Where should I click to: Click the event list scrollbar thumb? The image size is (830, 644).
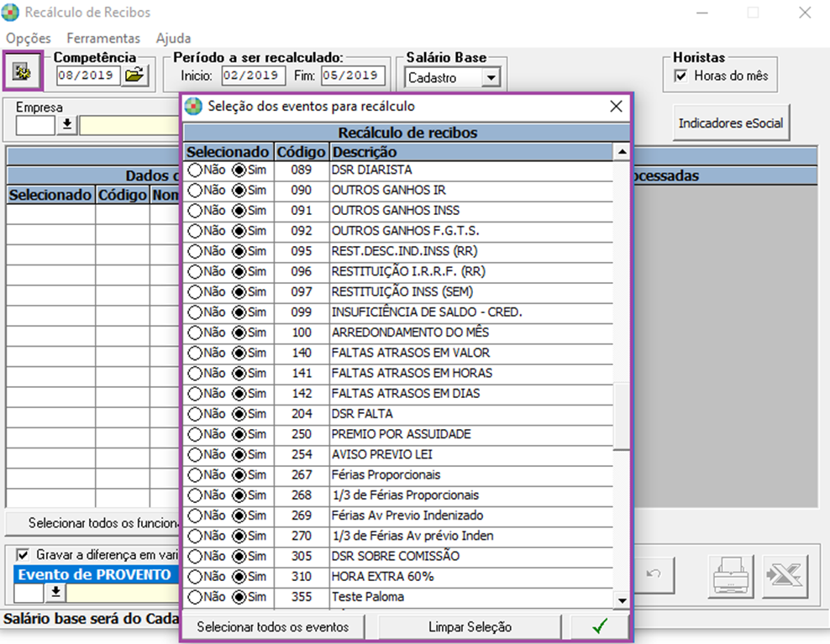622,416
